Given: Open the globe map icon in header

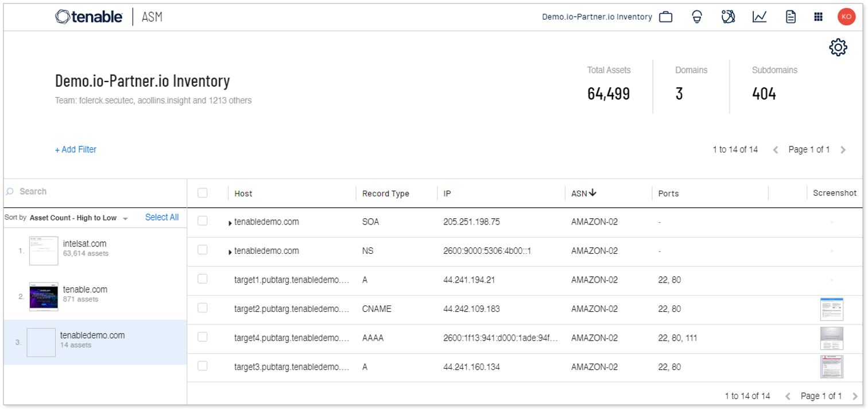Looking at the screenshot, I should coord(727,17).
